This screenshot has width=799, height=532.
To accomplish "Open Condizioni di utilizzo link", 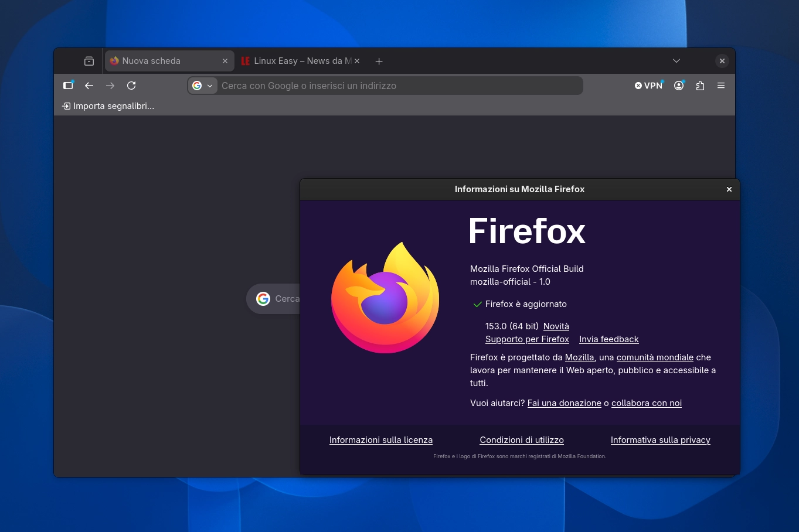I will (x=522, y=440).
